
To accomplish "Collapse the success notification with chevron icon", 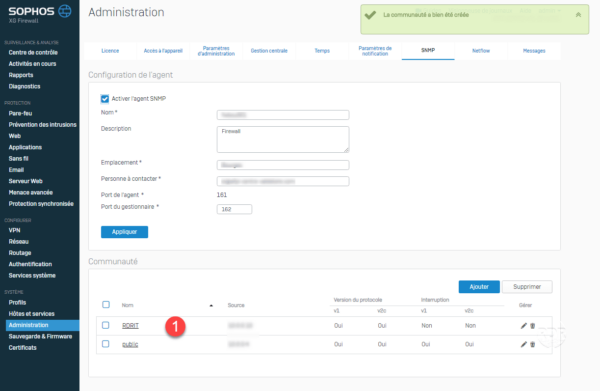I will click(578, 15).
